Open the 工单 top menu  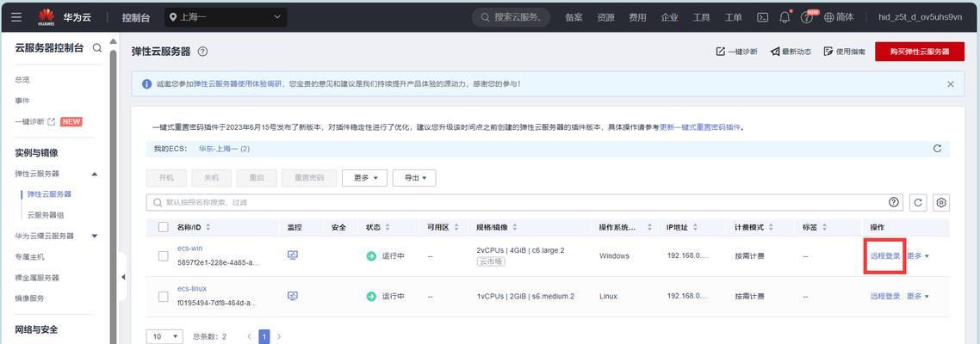pyautogui.click(x=733, y=17)
